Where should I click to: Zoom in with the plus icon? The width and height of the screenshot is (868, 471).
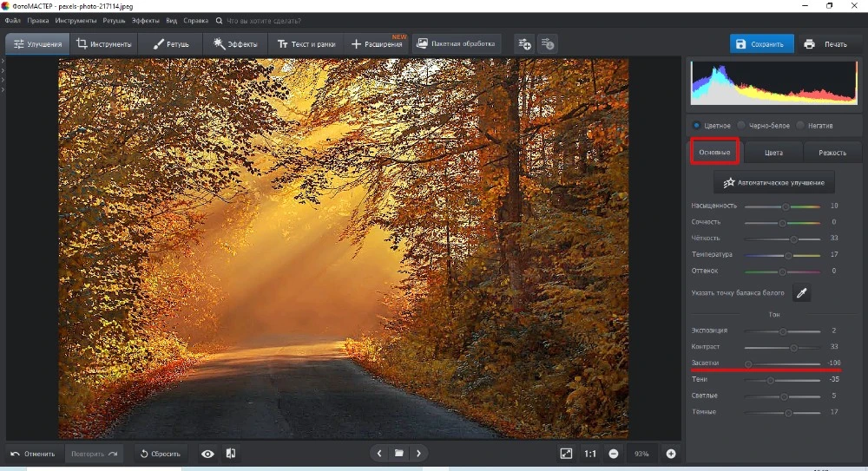point(671,453)
